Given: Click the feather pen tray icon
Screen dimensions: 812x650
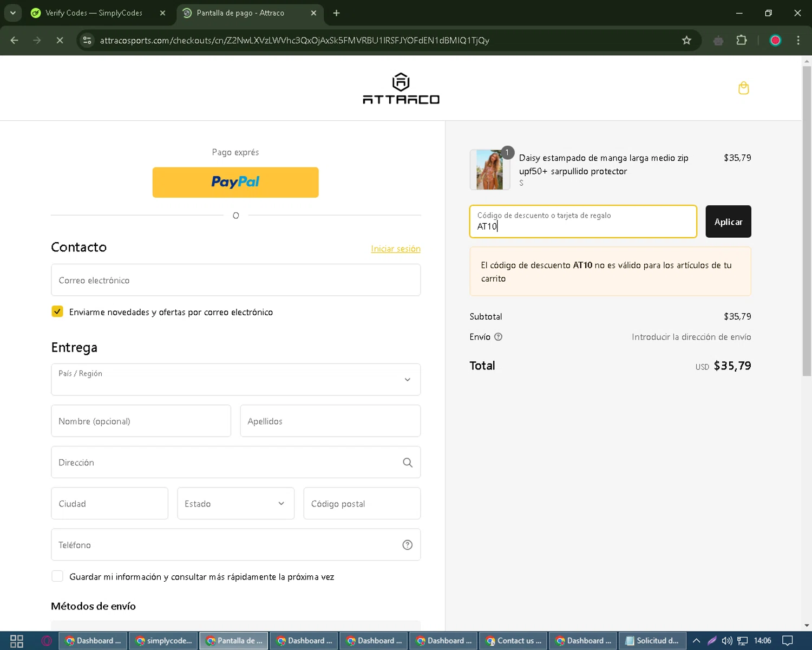Looking at the screenshot, I should point(712,641).
